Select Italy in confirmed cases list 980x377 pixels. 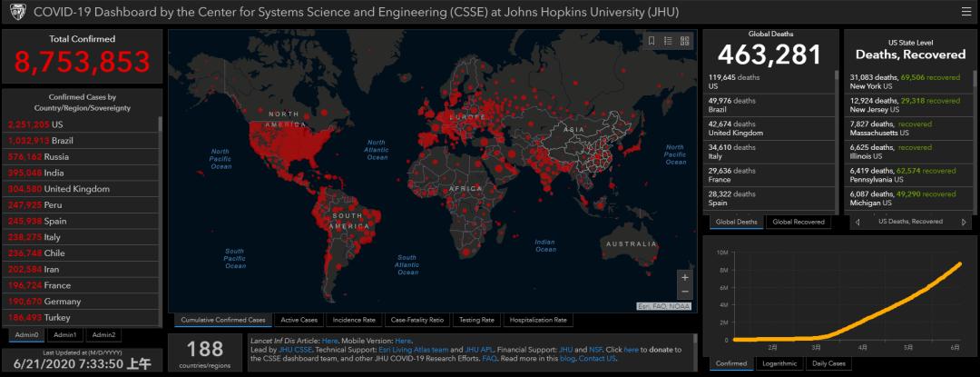[x=81, y=237]
